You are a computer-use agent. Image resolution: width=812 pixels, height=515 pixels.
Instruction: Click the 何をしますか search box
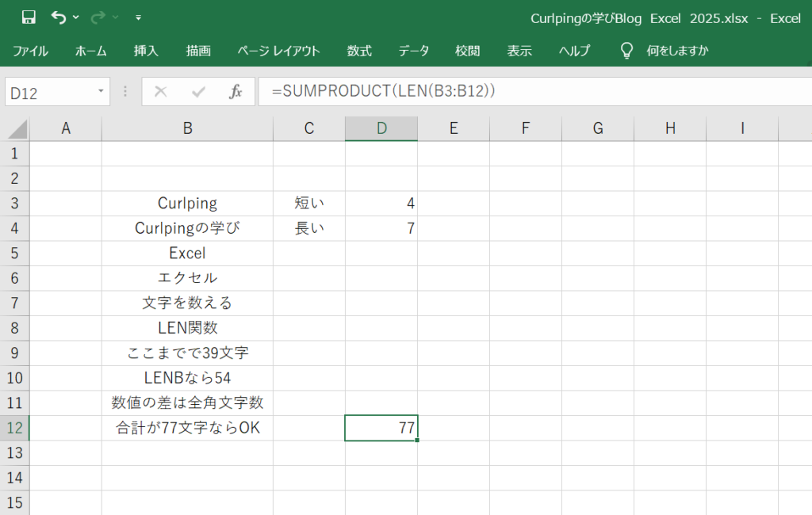[677, 51]
